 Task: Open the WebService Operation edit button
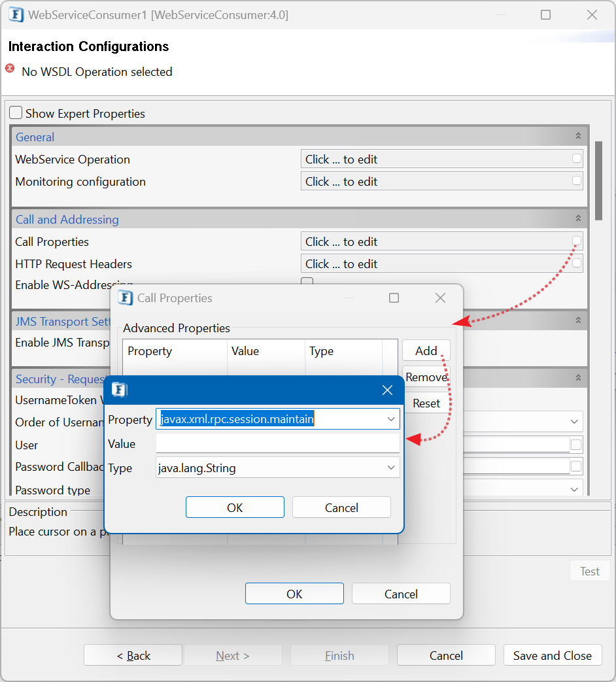(x=576, y=159)
